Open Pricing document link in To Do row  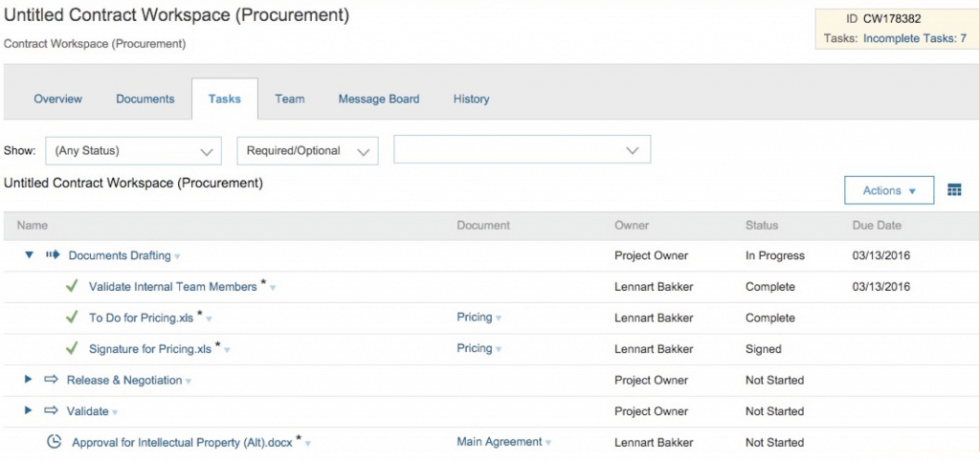click(x=475, y=318)
